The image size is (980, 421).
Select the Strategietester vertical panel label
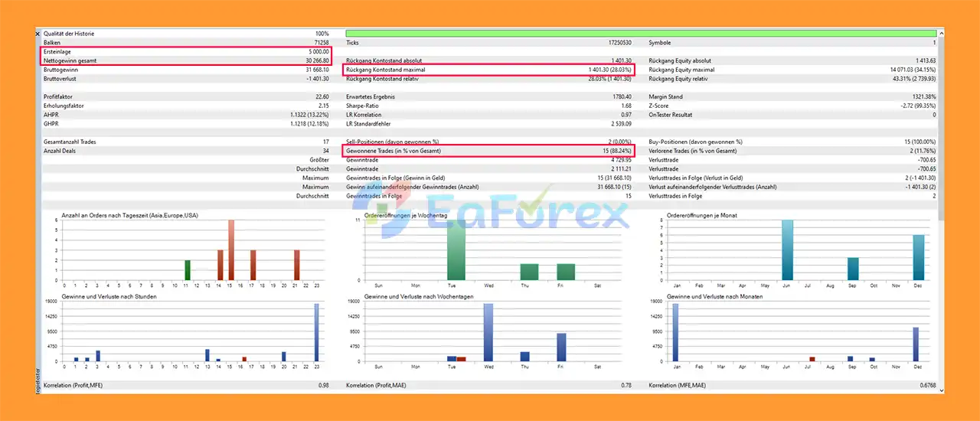tap(38, 380)
